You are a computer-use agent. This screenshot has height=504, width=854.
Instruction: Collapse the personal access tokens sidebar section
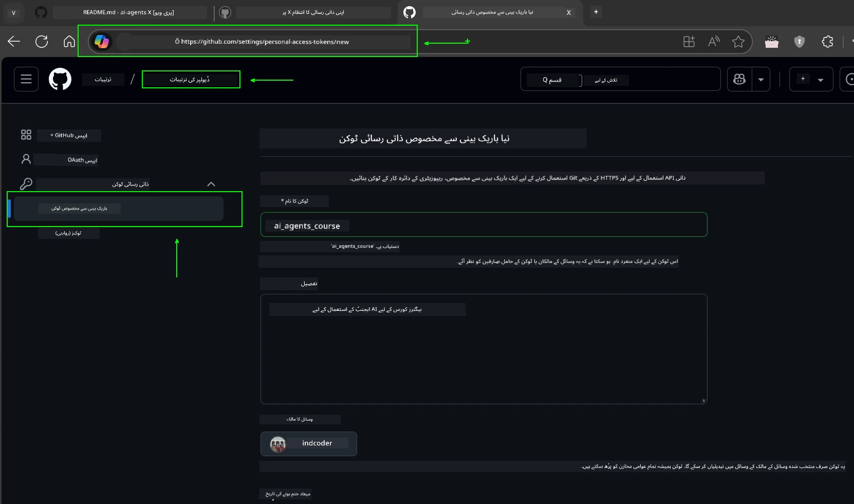tap(211, 184)
